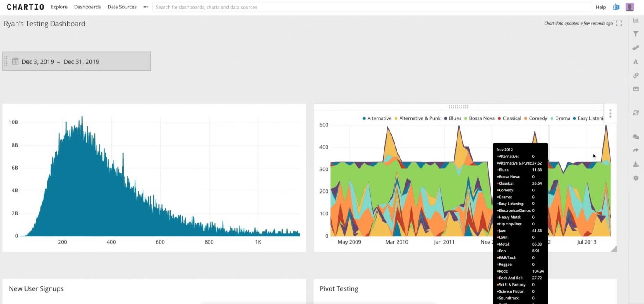The image size is (644, 304).
Task: Insert an image via the image icon
Action: pyautogui.click(x=636, y=89)
